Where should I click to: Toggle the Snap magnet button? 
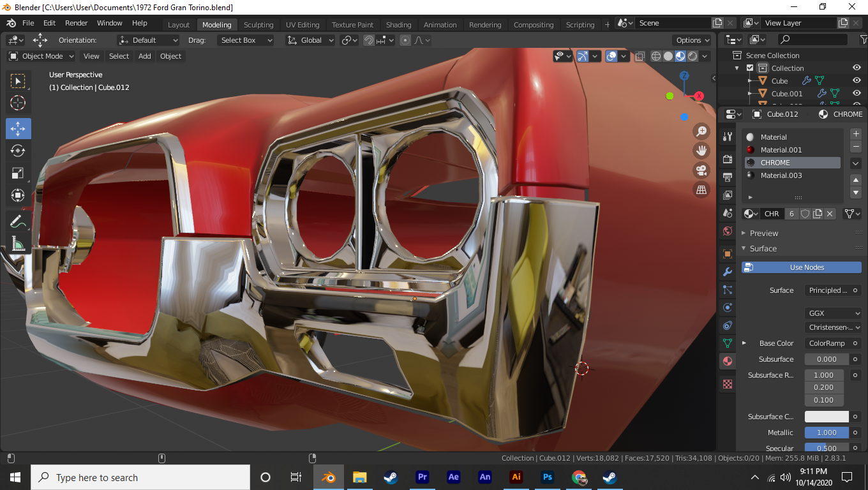tap(369, 40)
